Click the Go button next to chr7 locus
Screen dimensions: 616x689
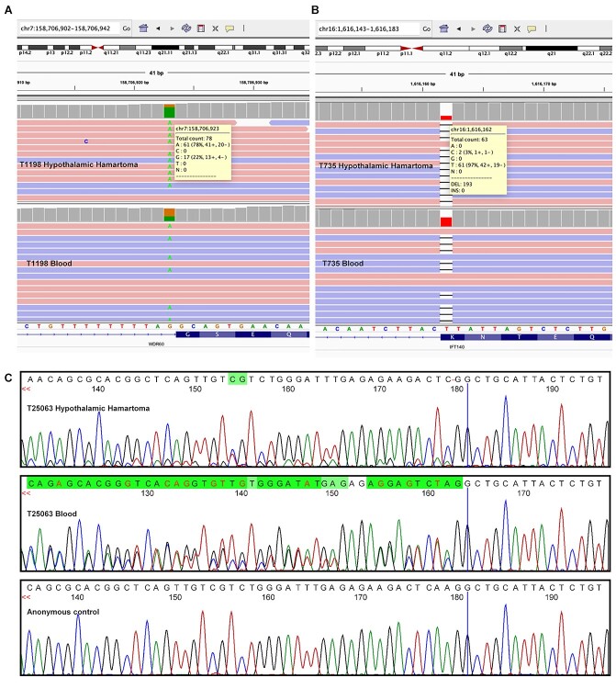127,28
